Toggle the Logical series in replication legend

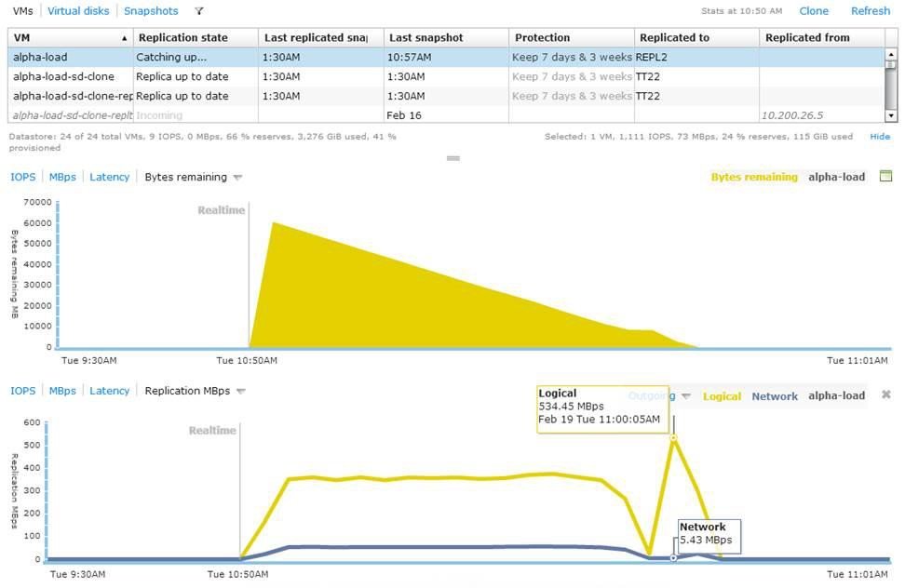[x=722, y=396]
